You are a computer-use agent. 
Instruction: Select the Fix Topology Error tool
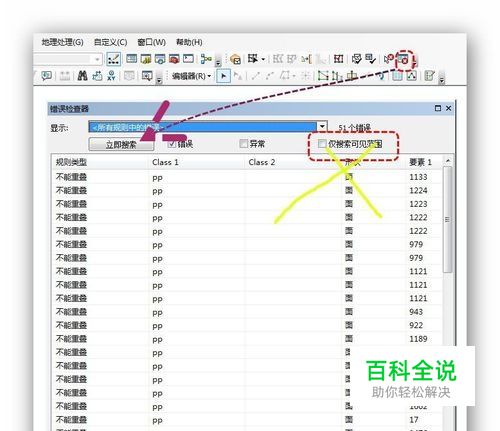[389, 59]
